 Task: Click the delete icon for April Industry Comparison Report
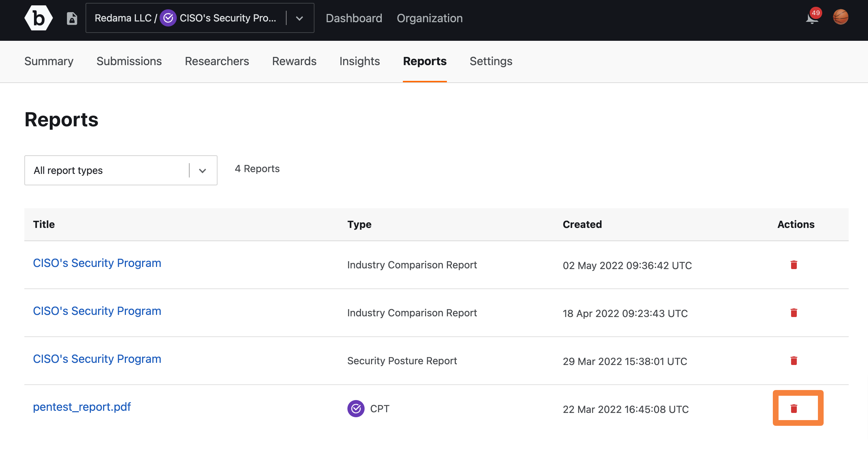pyautogui.click(x=794, y=313)
